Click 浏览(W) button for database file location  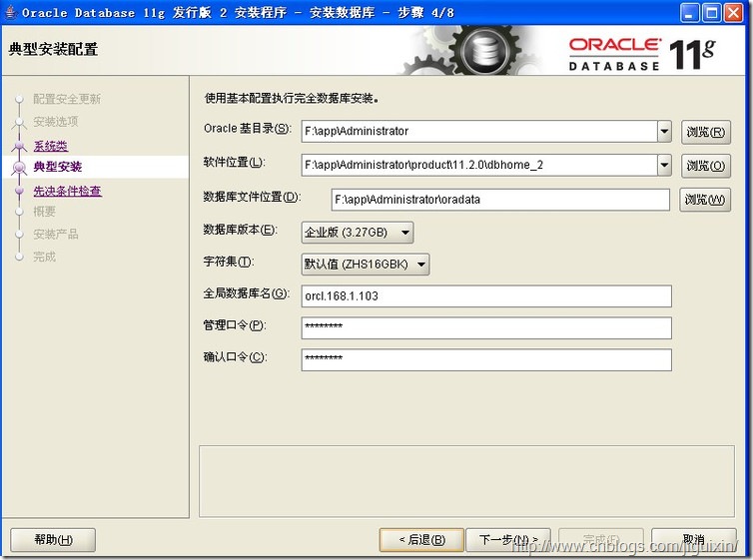[705, 200]
